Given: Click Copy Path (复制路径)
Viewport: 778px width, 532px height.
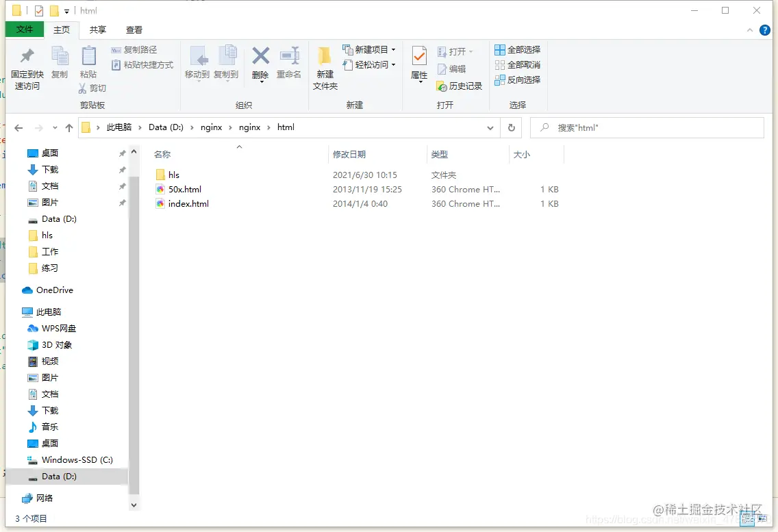Looking at the screenshot, I should 134,49.
